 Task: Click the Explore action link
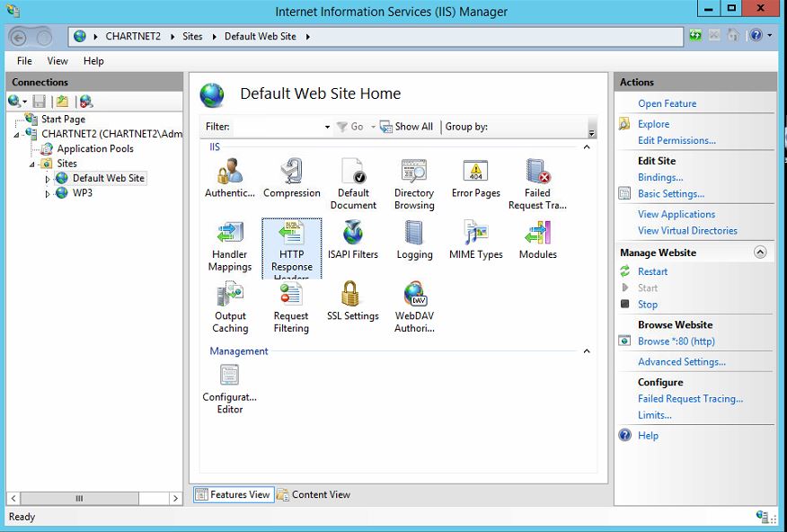(x=653, y=124)
